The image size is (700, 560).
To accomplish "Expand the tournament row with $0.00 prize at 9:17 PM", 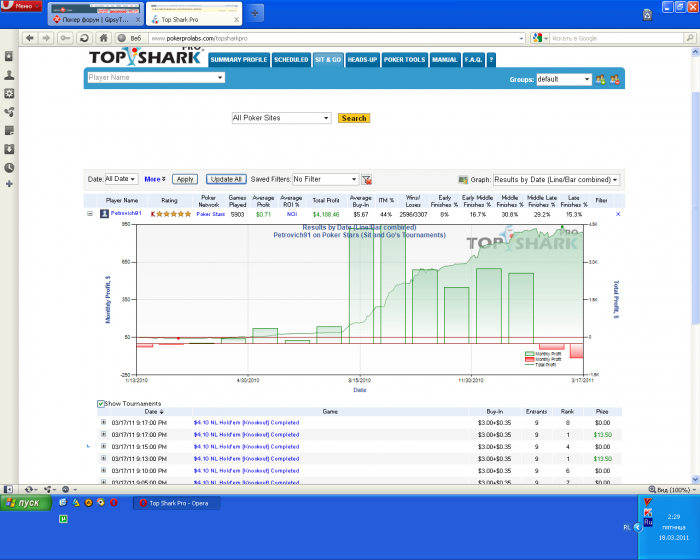I will [104, 422].
